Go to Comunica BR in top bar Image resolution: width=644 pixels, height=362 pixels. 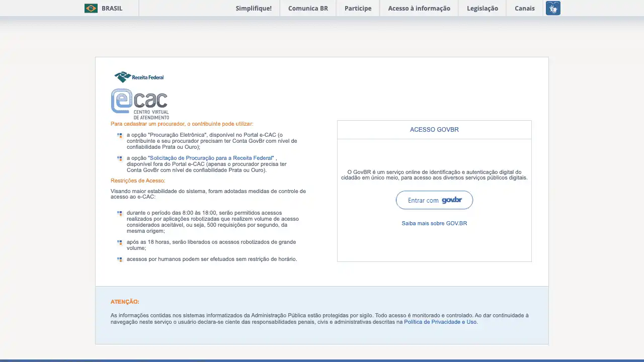coord(308,8)
